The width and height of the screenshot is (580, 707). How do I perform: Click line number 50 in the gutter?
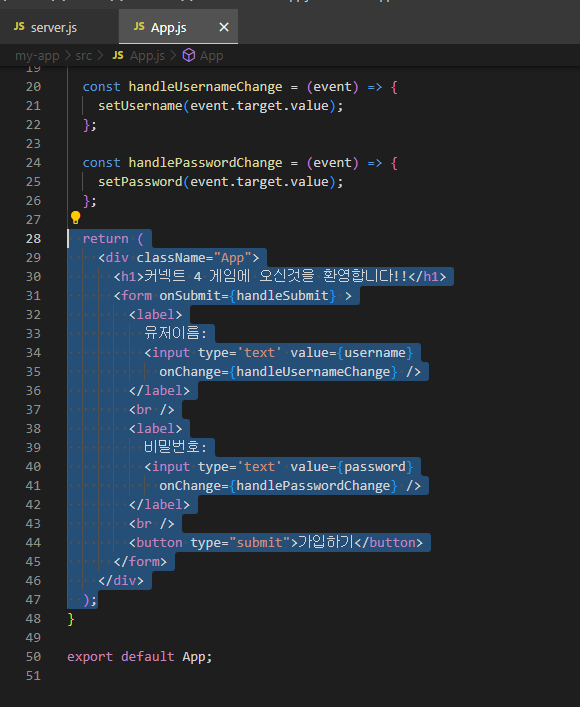33,656
